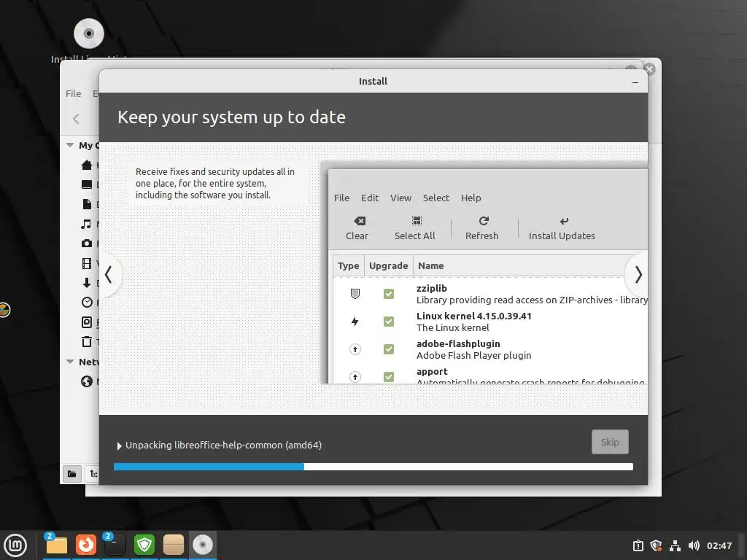Close the file manager window behind installer
Screen dimensions: 747x560
[x=649, y=69]
